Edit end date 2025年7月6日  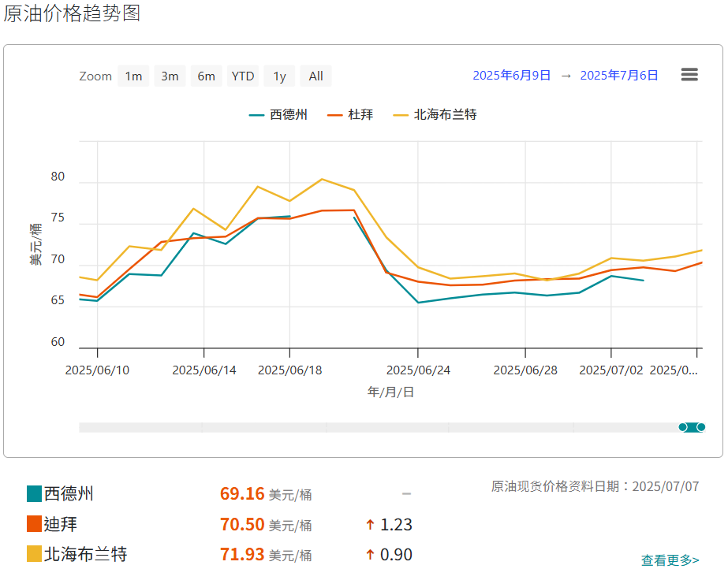point(619,76)
